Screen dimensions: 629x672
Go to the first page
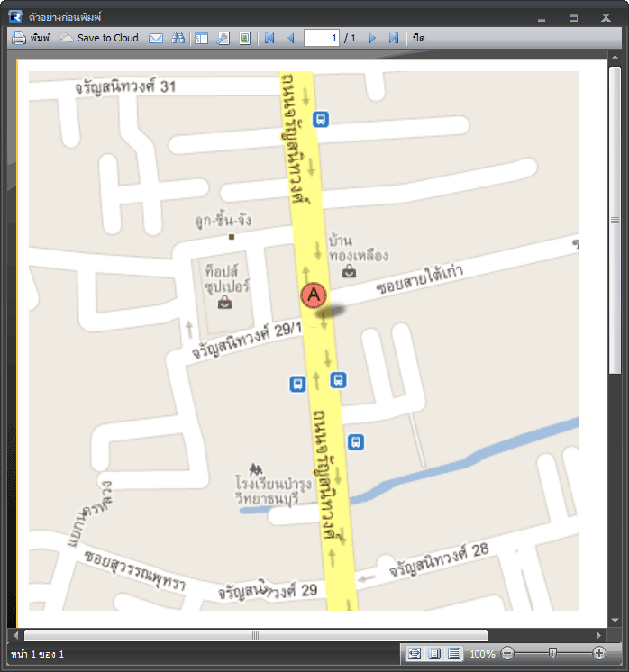(269, 38)
